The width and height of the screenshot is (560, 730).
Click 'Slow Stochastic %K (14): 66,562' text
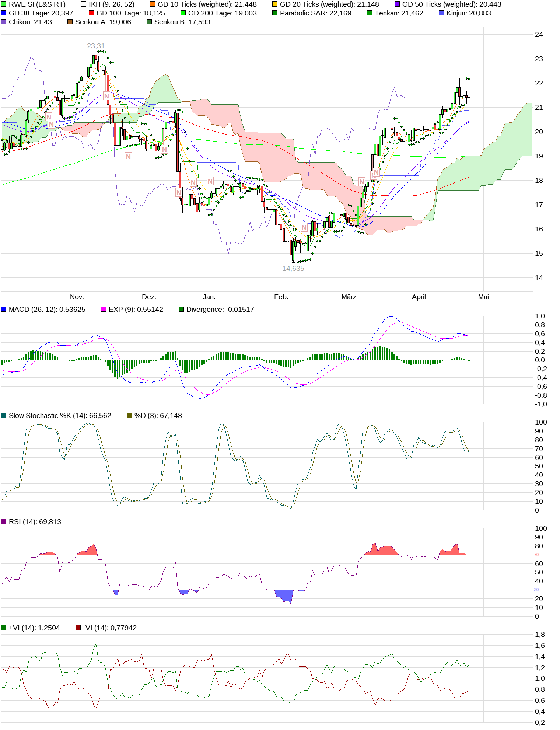[x=60, y=416]
